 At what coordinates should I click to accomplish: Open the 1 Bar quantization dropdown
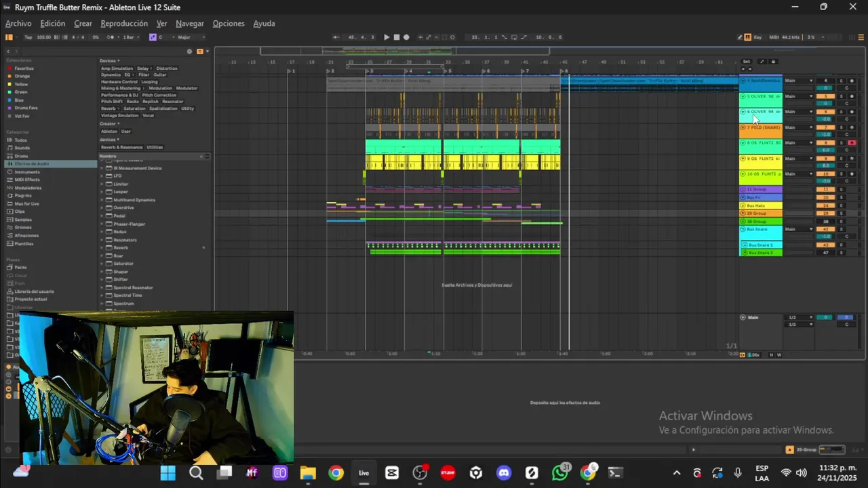131,37
